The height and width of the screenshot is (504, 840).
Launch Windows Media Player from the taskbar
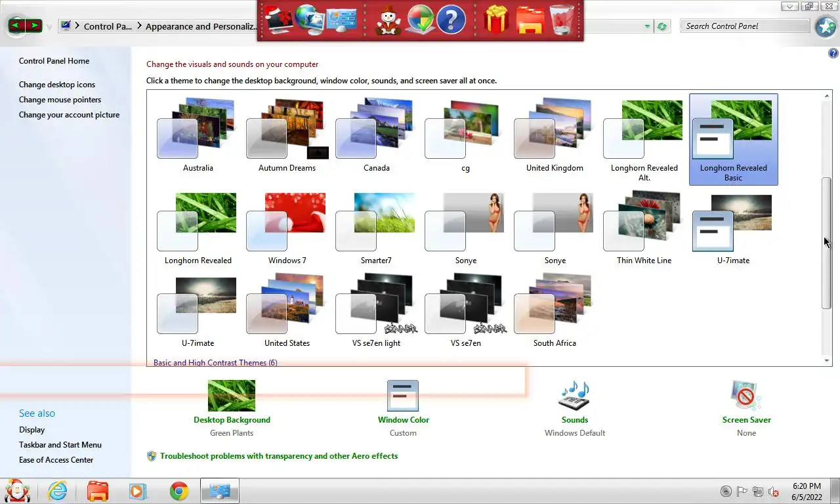(x=138, y=491)
